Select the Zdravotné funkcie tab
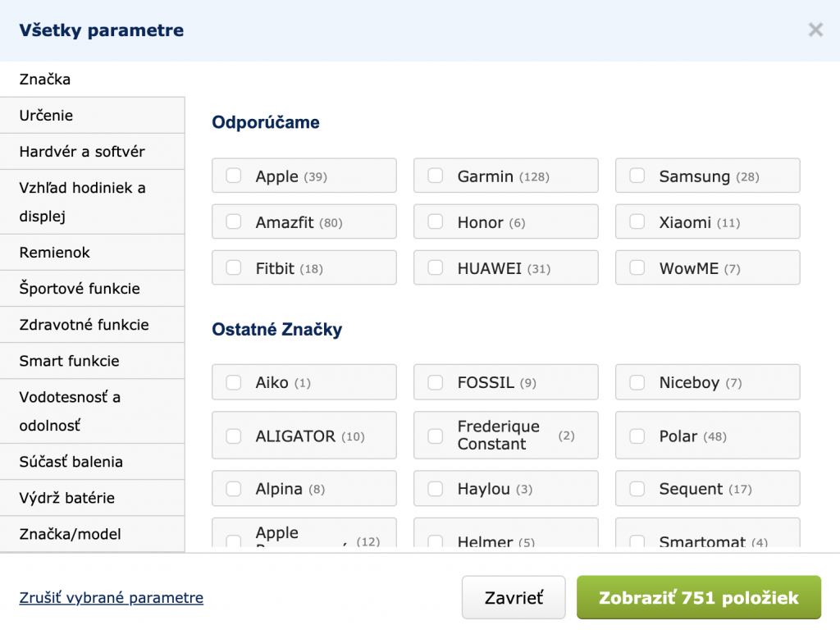The height and width of the screenshot is (639, 840). pos(92,325)
